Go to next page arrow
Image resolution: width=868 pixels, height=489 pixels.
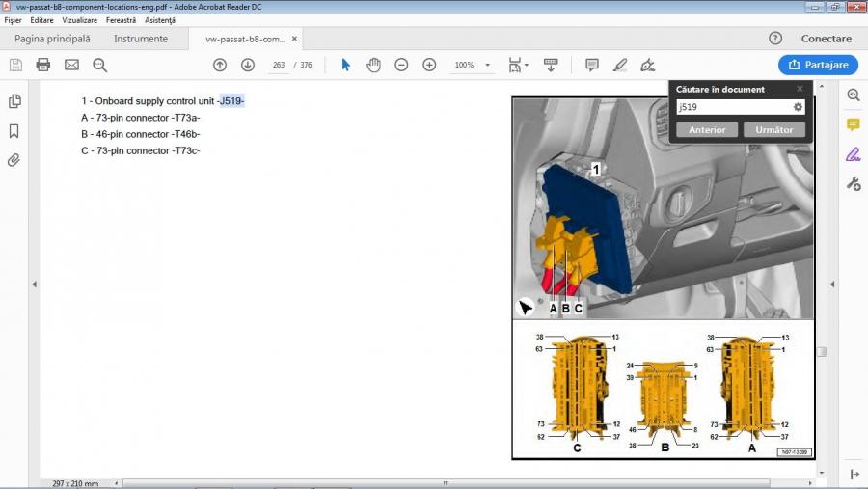(x=248, y=65)
